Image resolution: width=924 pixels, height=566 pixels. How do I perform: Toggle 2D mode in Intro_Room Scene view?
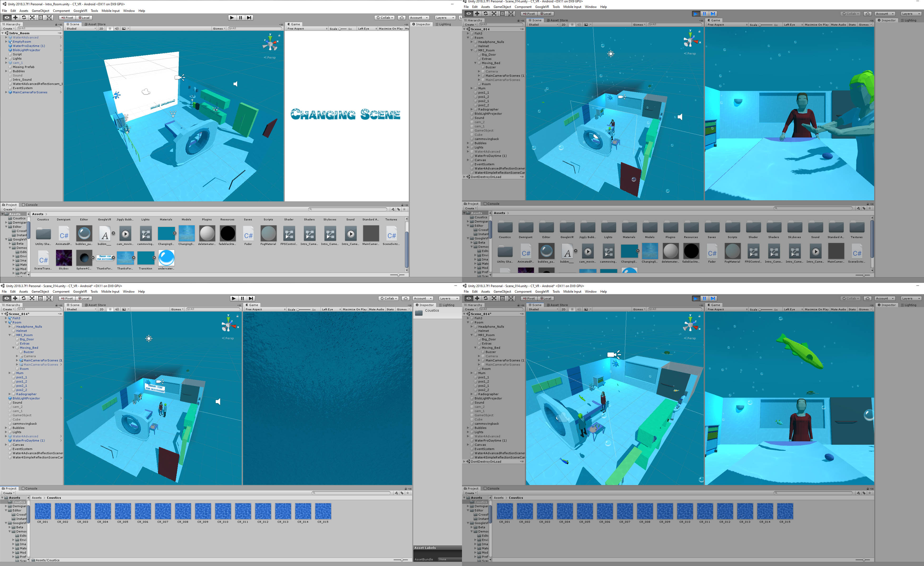coord(101,28)
